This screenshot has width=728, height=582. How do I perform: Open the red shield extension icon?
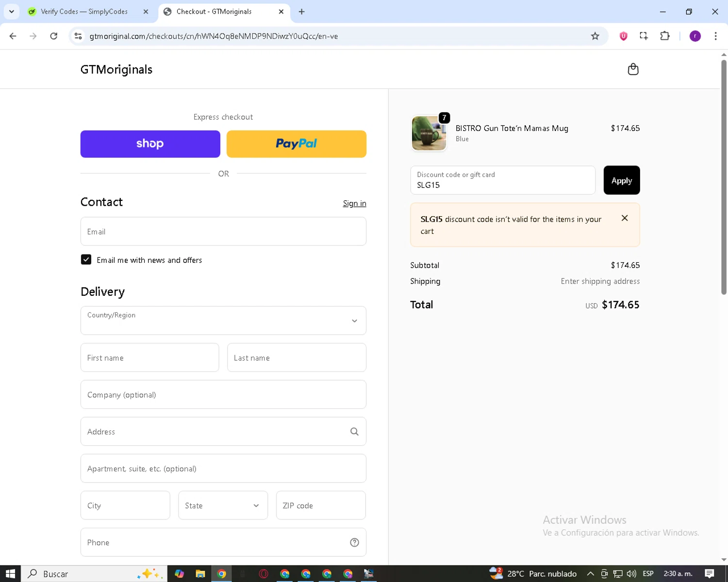(624, 36)
